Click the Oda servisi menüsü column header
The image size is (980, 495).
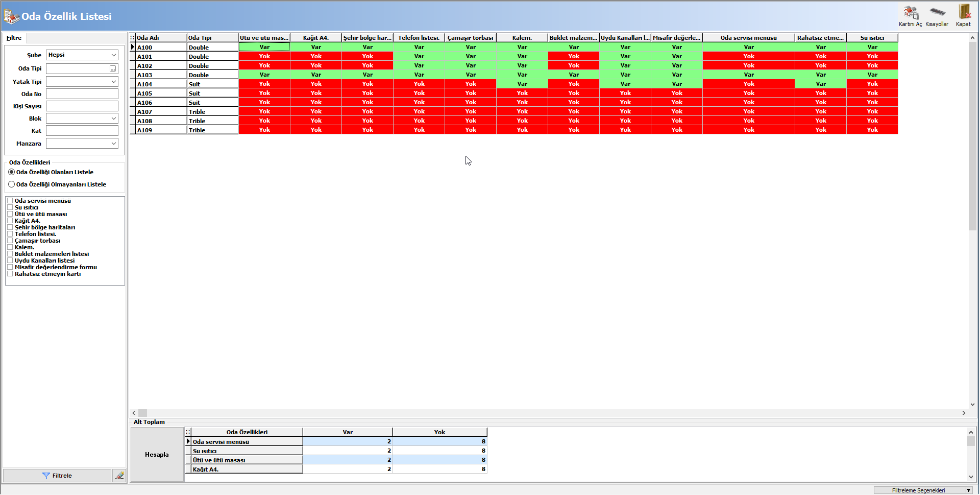[x=749, y=38]
